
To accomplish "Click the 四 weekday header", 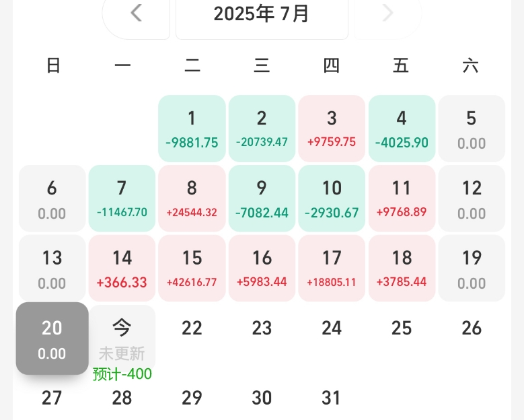I will (332, 65).
